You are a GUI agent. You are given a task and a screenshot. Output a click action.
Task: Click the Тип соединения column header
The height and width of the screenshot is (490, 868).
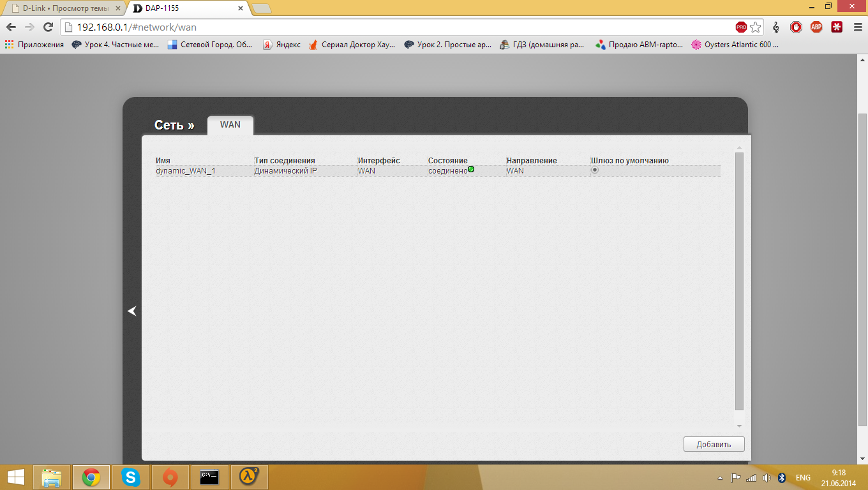pyautogui.click(x=285, y=161)
